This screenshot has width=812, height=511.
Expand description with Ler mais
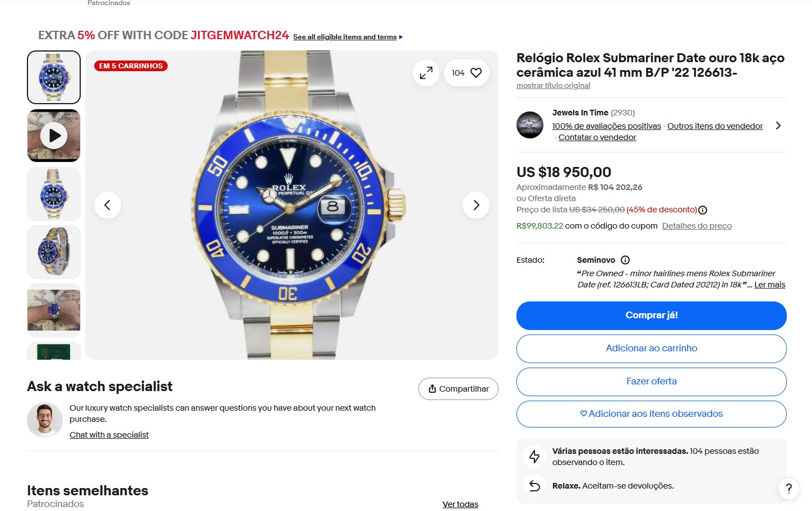pos(769,285)
